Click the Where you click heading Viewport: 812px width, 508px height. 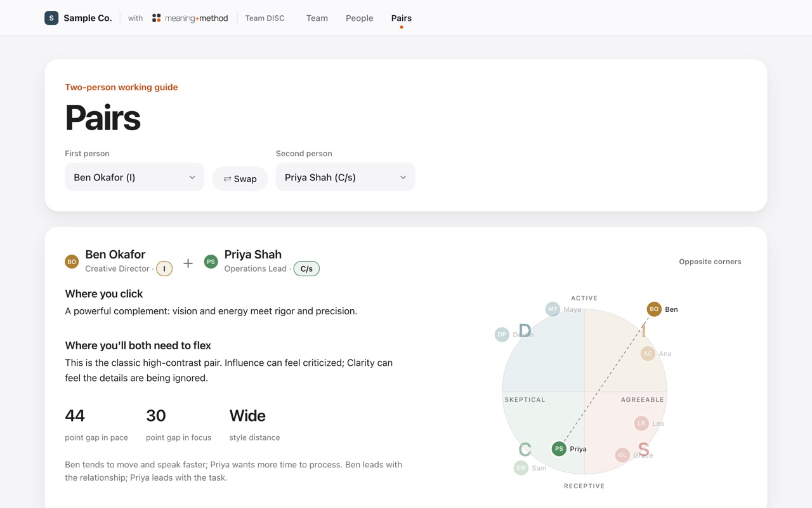(103, 293)
